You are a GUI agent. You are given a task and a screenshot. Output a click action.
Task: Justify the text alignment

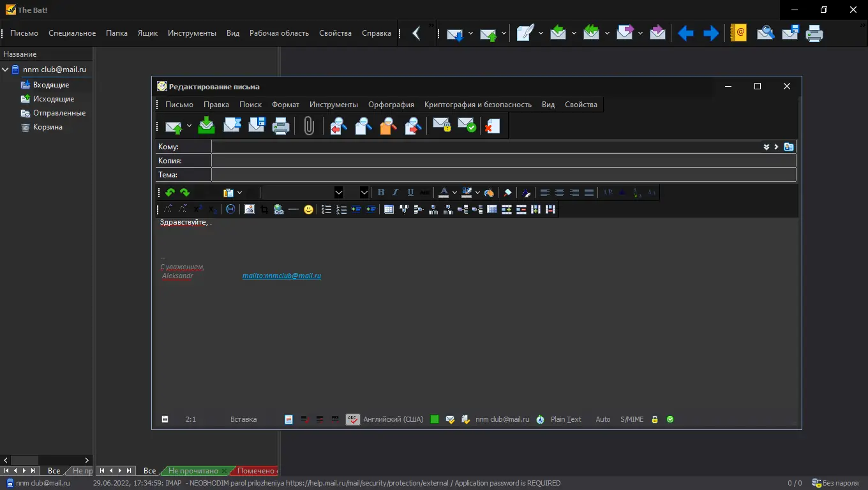(589, 193)
